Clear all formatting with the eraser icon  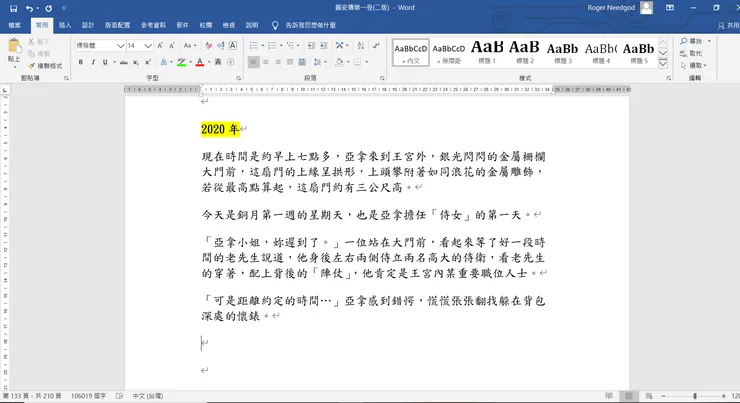[x=208, y=45]
